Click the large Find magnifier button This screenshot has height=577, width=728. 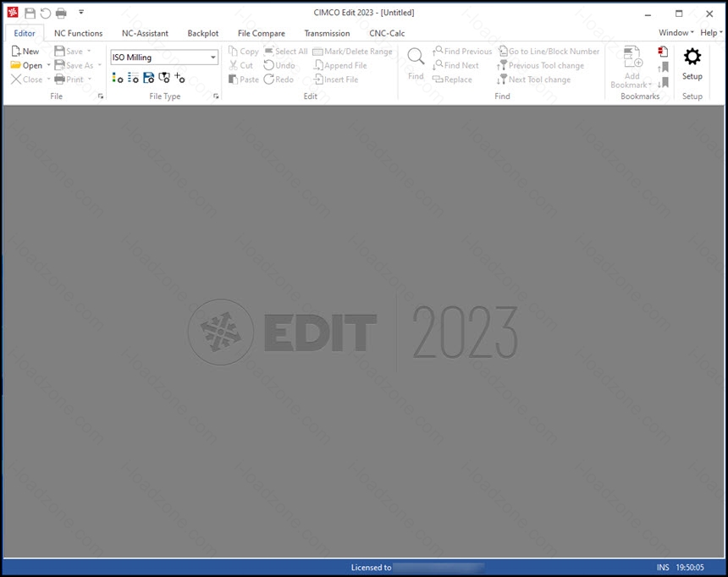tap(416, 63)
